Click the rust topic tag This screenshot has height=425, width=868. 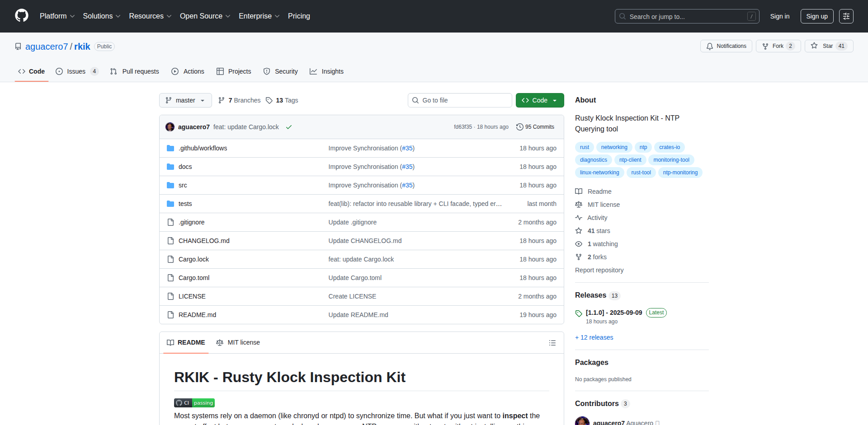(x=585, y=147)
